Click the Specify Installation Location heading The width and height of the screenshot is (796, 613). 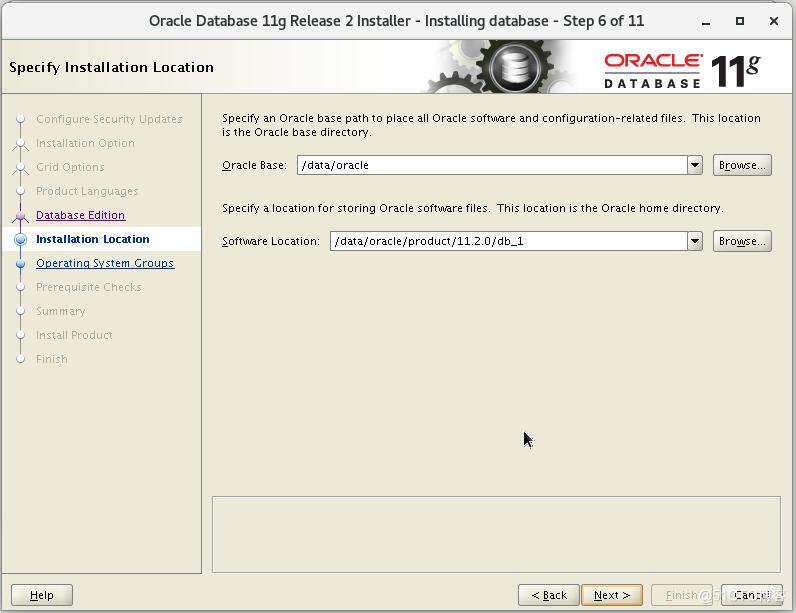111,67
